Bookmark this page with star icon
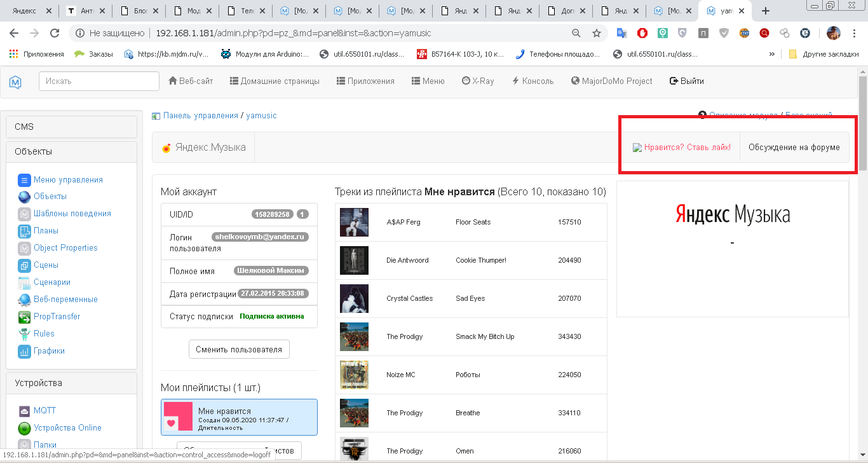Screen dimensions: 868x463 [x=596, y=33]
